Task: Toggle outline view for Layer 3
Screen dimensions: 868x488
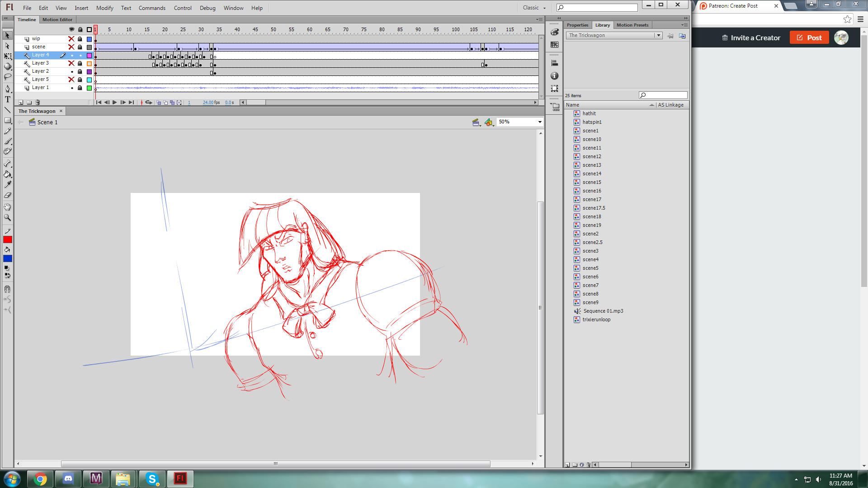Action: tap(89, 63)
